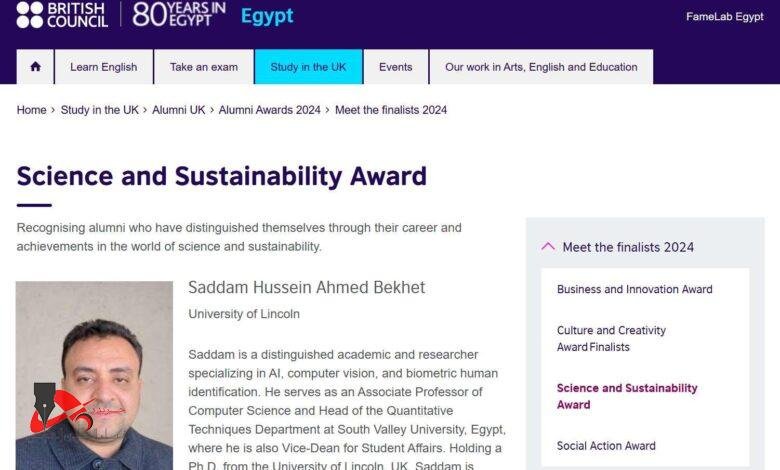Click the British Council logo

(62, 14)
